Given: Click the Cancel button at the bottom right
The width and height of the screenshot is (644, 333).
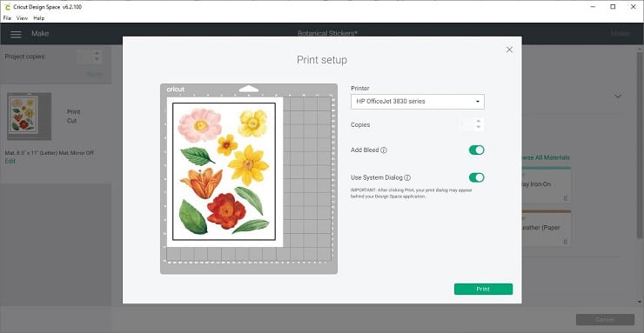Looking at the screenshot, I should pos(605,319).
